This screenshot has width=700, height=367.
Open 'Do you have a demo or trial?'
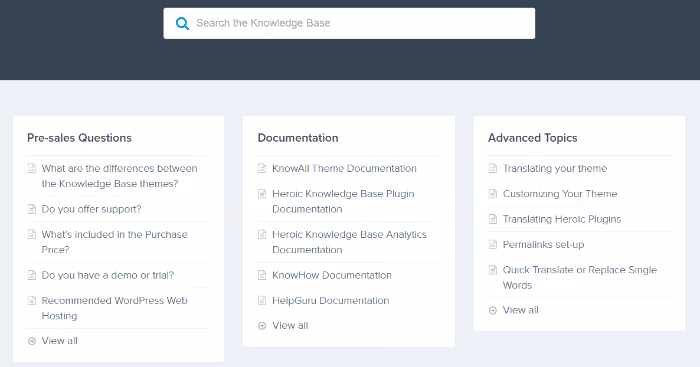108,275
